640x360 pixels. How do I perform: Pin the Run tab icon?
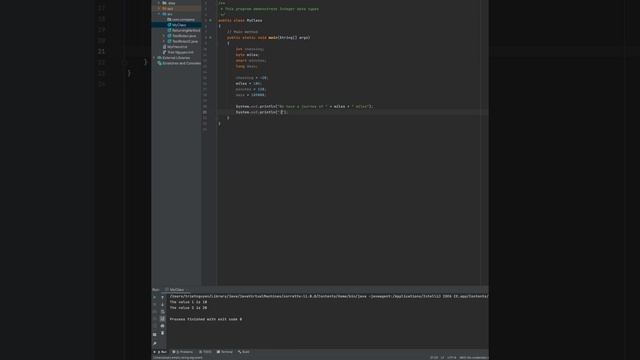154,343
